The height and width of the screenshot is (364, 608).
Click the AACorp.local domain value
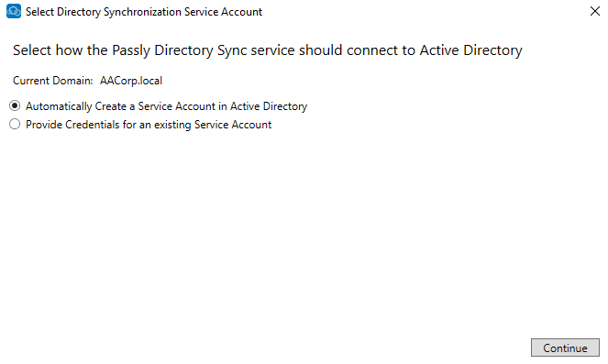pos(131,81)
